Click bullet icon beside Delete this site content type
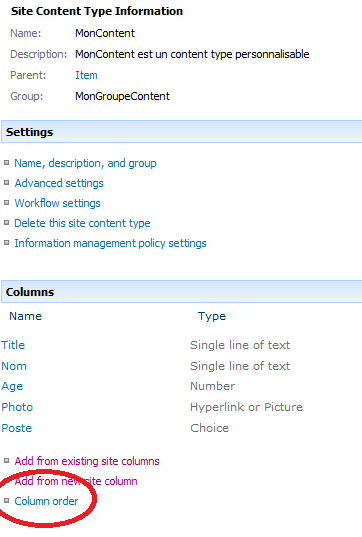Screen dimensions: 362x537 (x=7, y=223)
